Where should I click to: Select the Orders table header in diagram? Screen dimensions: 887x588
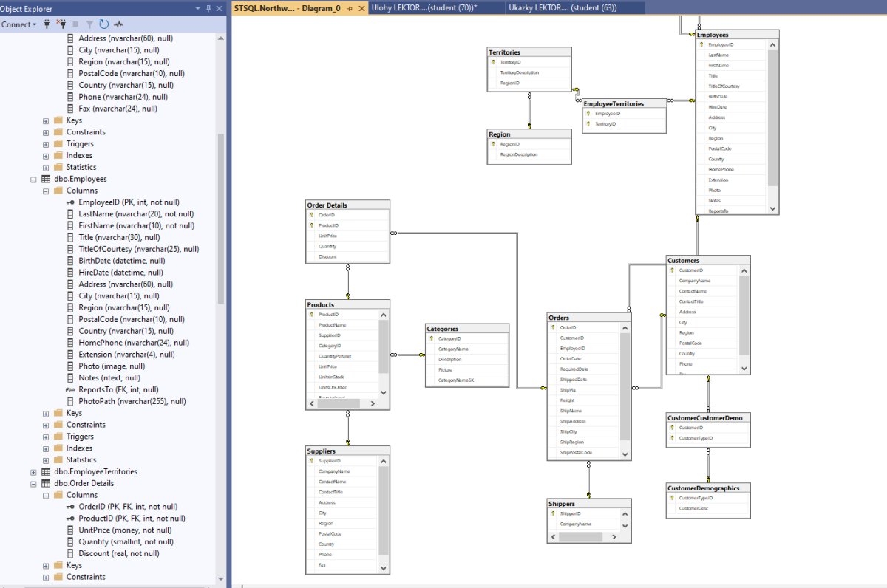[589, 318]
